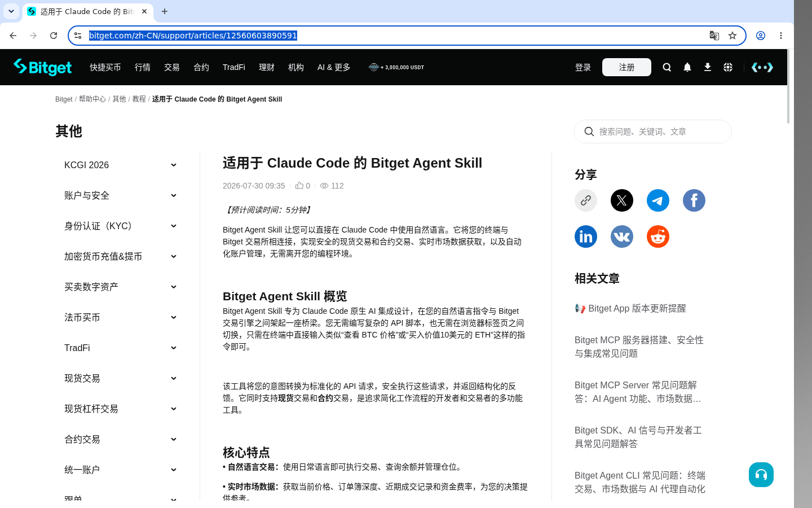812x508 pixels.
Task: Share article on Facebook
Action: tap(694, 200)
